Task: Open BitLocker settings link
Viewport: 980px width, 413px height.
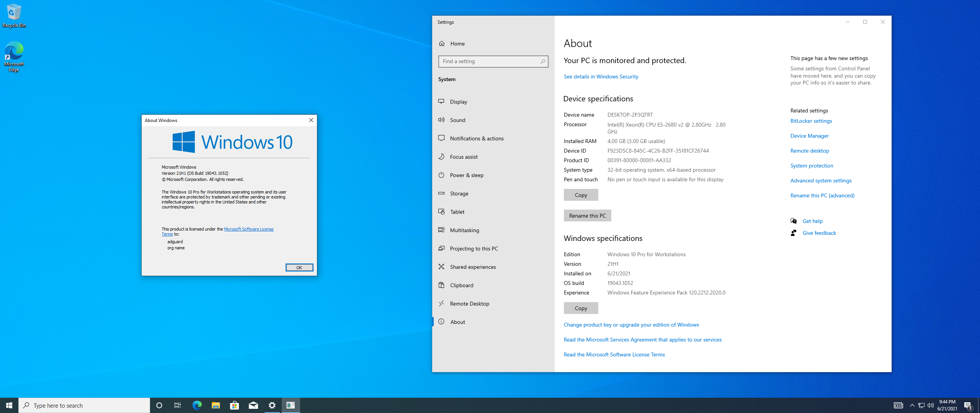Action: coord(811,121)
